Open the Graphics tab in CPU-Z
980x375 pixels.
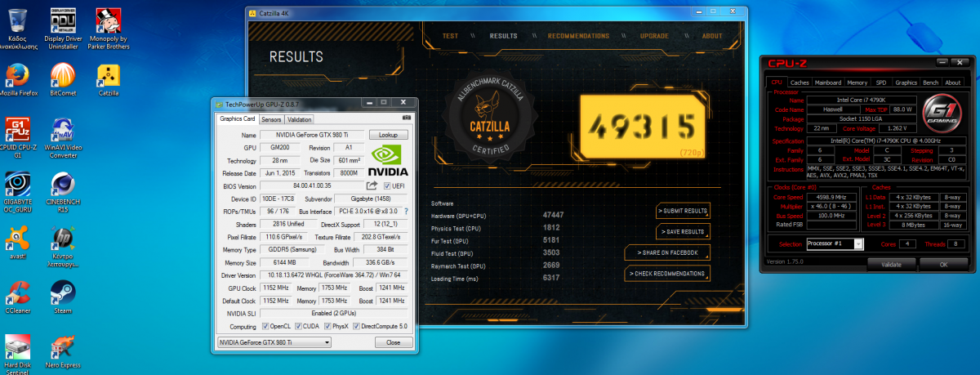pyautogui.click(x=906, y=83)
